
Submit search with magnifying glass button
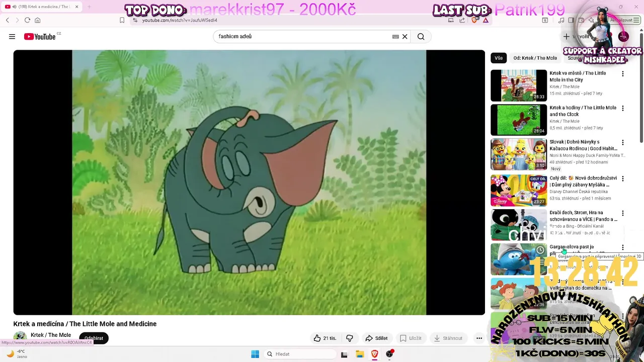[421, 36]
